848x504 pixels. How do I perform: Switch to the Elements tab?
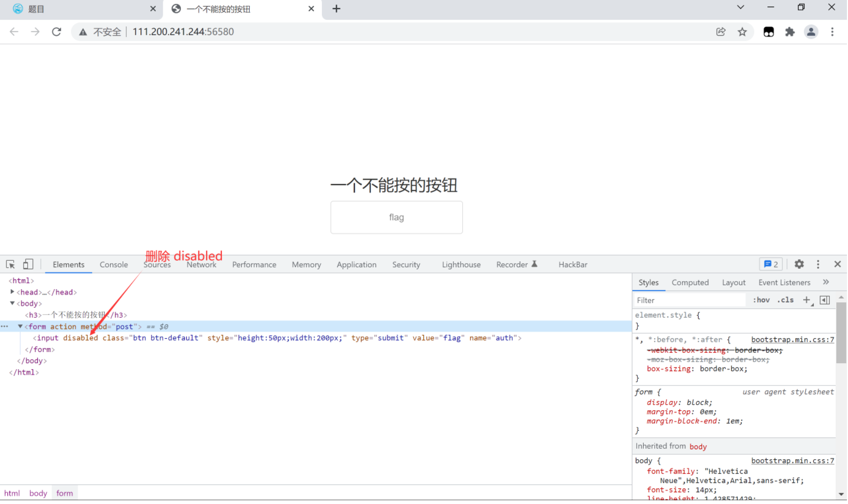coord(68,265)
